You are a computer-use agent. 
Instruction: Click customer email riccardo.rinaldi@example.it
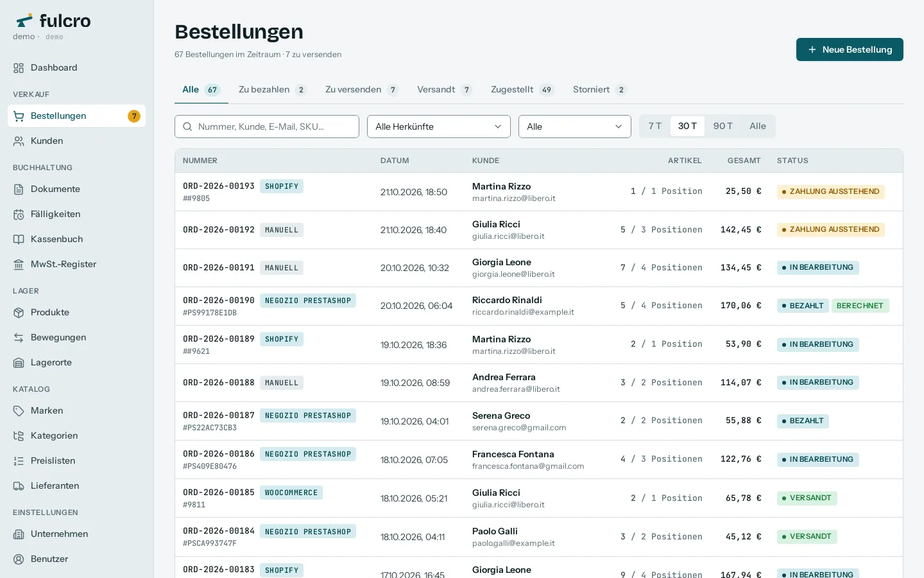(x=523, y=312)
